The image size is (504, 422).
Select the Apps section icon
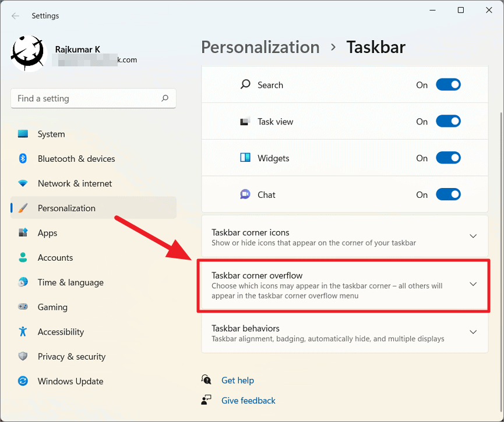[x=23, y=233]
